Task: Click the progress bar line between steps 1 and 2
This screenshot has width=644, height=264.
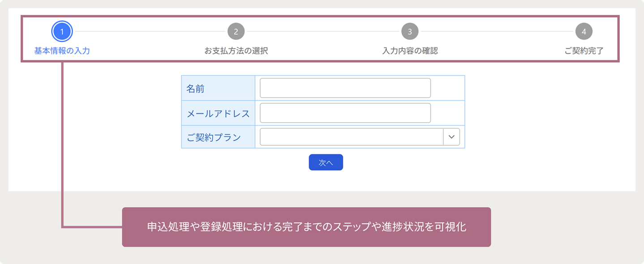Action: [x=148, y=31]
